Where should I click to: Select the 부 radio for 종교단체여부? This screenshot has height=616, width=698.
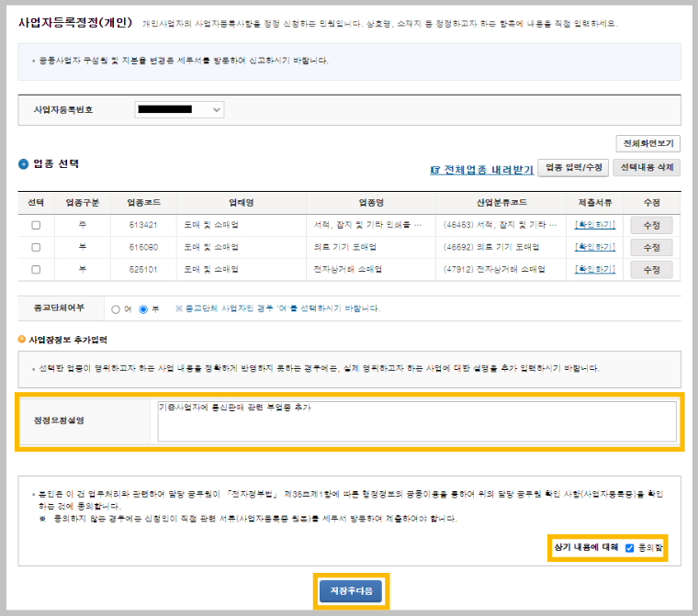(143, 309)
